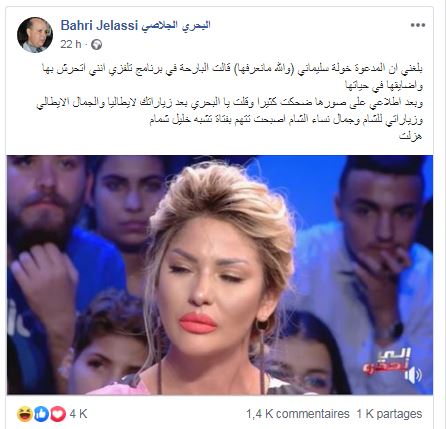Open the Bahri Jelassi profile name link

click(x=135, y=25)
